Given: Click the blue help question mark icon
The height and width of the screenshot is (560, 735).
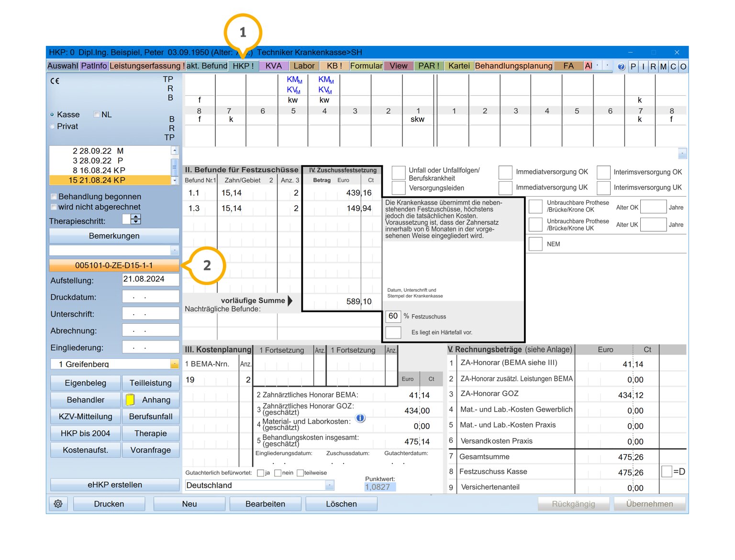Looking at the screenshot, I should (621, 67).
